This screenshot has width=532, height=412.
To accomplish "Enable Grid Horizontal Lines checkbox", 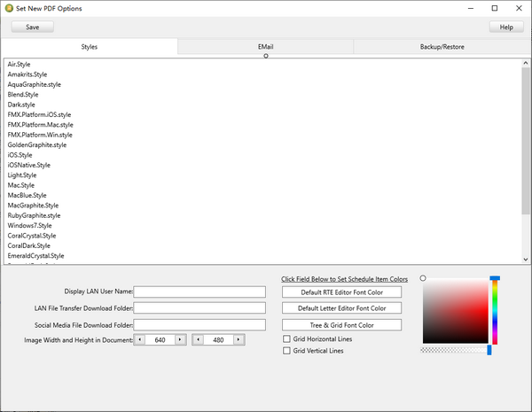I will tap(286, 338).
